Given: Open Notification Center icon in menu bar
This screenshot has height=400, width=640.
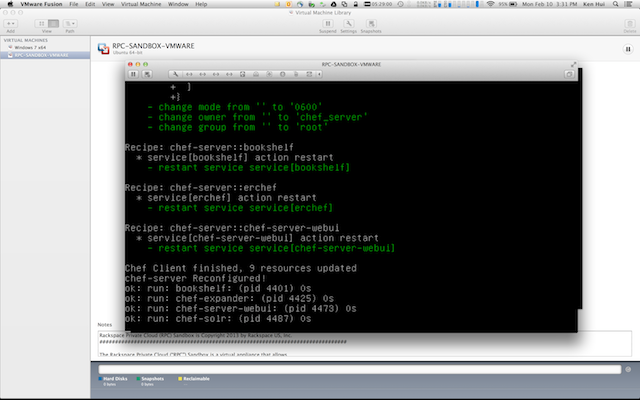Looking at the screenshot, I should 629,4.
